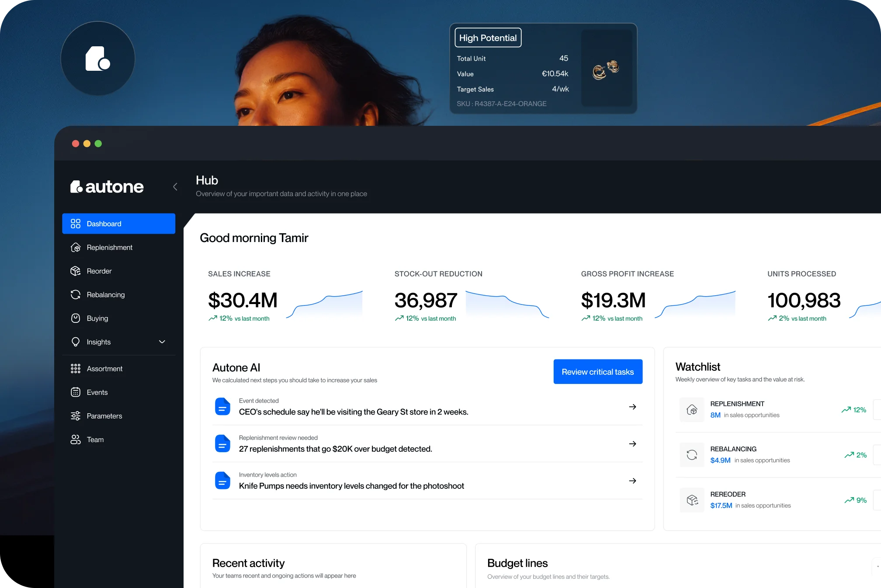Viewport: 881px width, 588px height.
Task: Click the Events calendar icon
Action: (76, 392)
